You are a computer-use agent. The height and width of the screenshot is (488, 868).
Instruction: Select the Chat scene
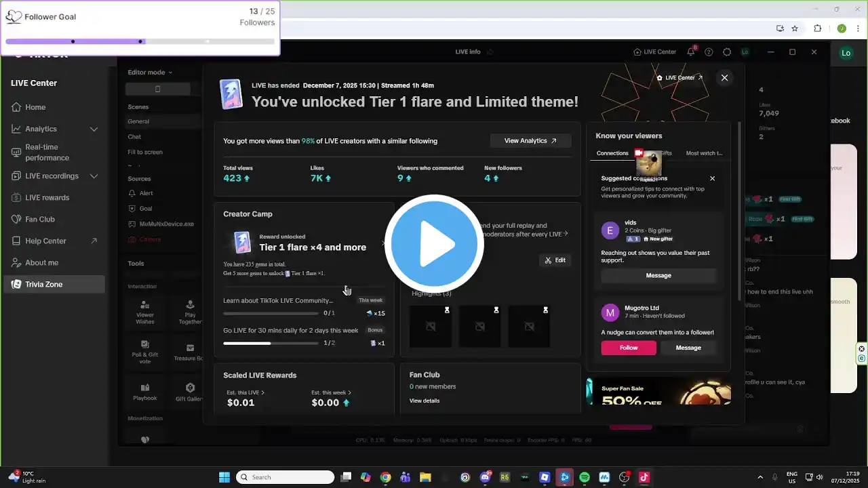pyautogui.click(x=134, y=137)
